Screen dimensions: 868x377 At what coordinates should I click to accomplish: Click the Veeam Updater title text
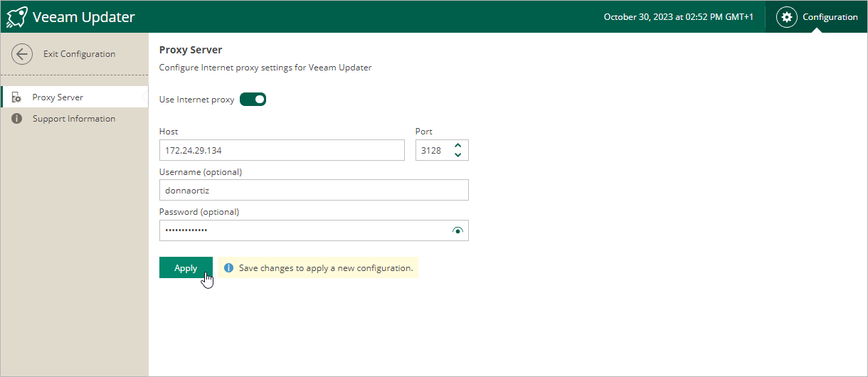point(84,17)
